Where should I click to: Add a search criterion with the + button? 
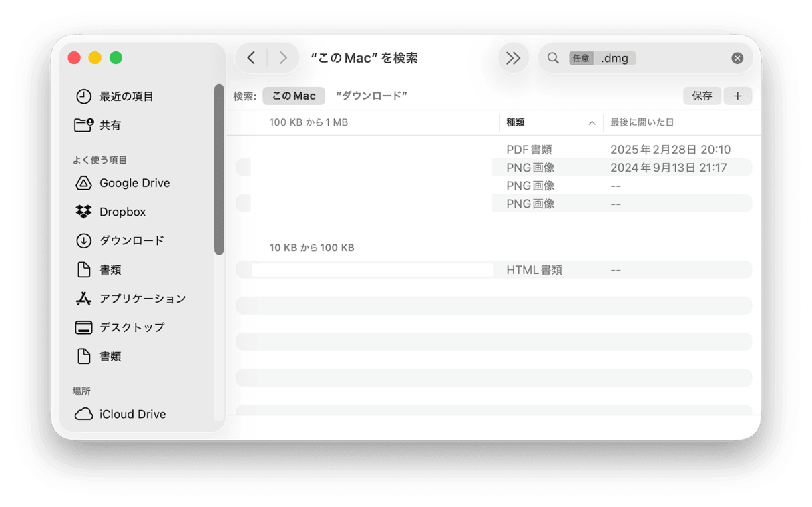pos(738,96)
